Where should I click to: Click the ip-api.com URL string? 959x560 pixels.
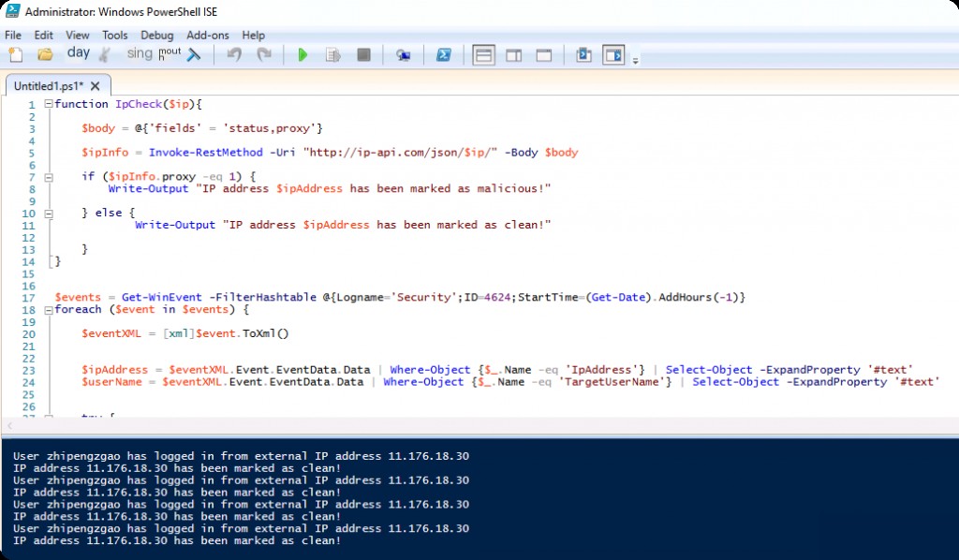400,153
